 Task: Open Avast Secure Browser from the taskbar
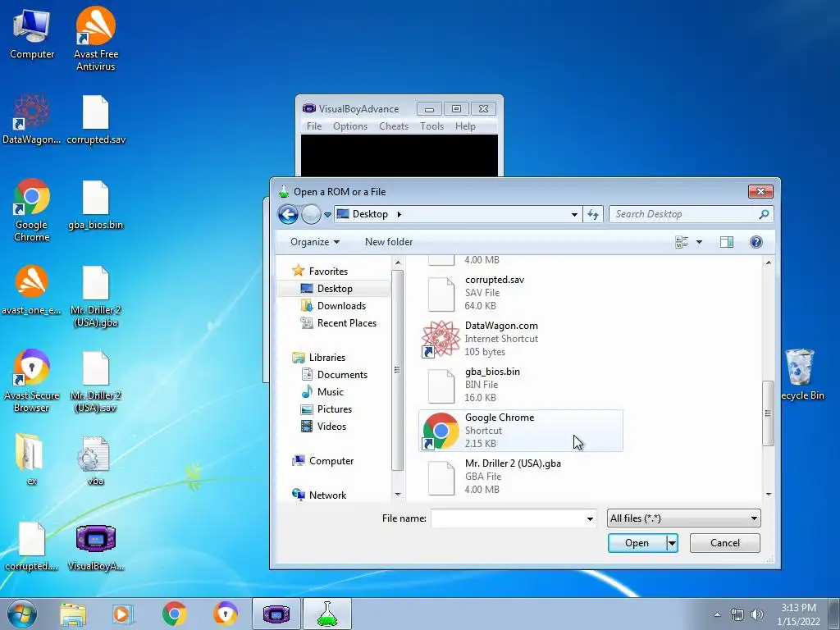tap(225, 614)
